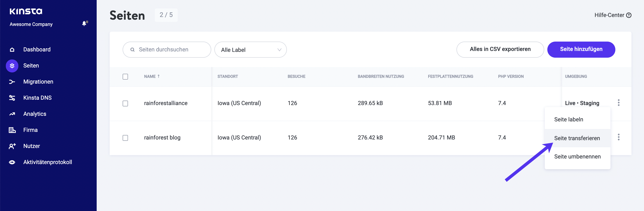This screenshot has height=211, width=644.
Task: Click the Seiten layers icon in sidebar
Action: click(12, 66)
